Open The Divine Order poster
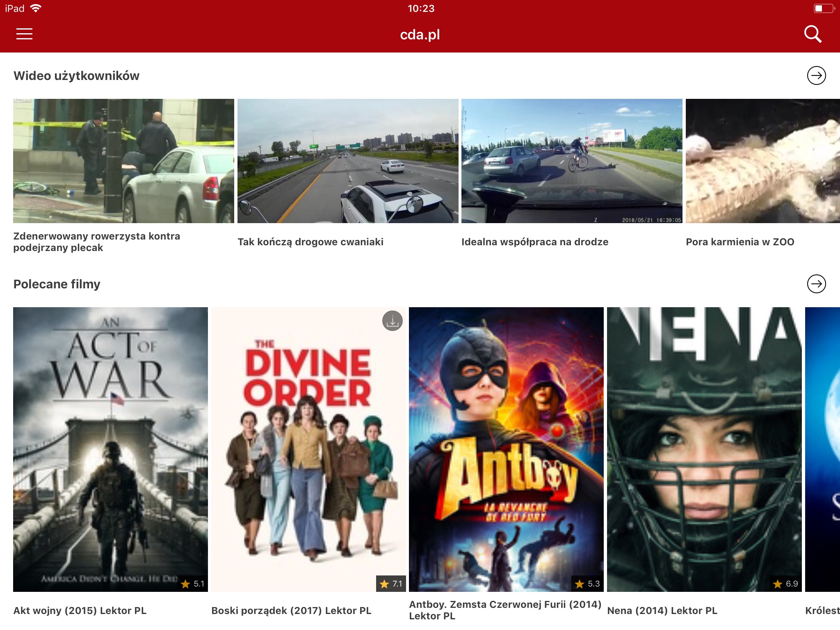 click(308, 449)
